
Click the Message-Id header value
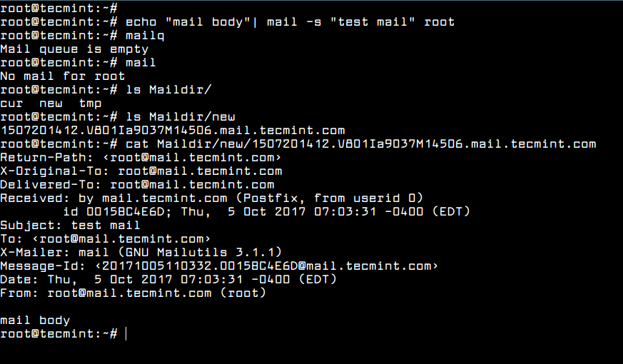tap(267, 266)
